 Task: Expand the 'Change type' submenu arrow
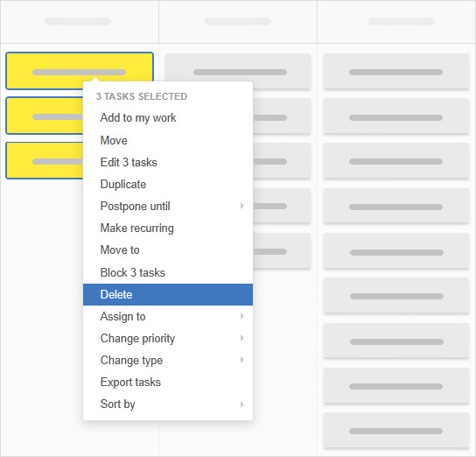click(x=242, y=360)
